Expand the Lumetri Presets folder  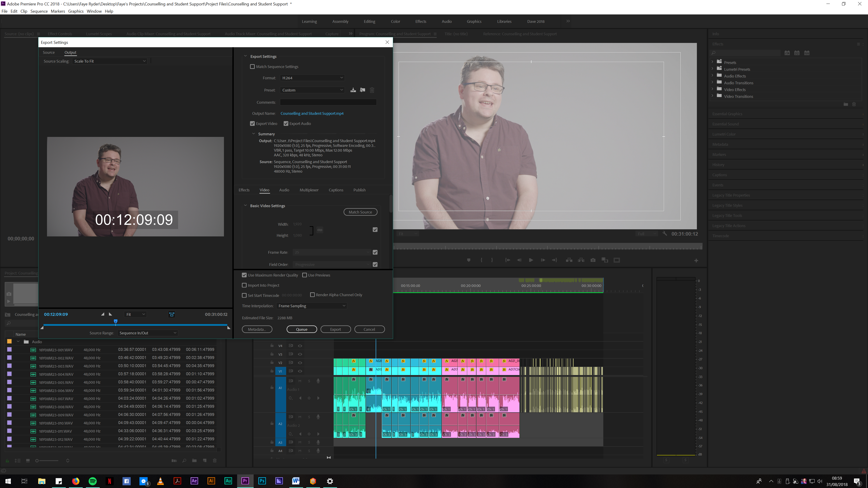(x=712, y=69)
